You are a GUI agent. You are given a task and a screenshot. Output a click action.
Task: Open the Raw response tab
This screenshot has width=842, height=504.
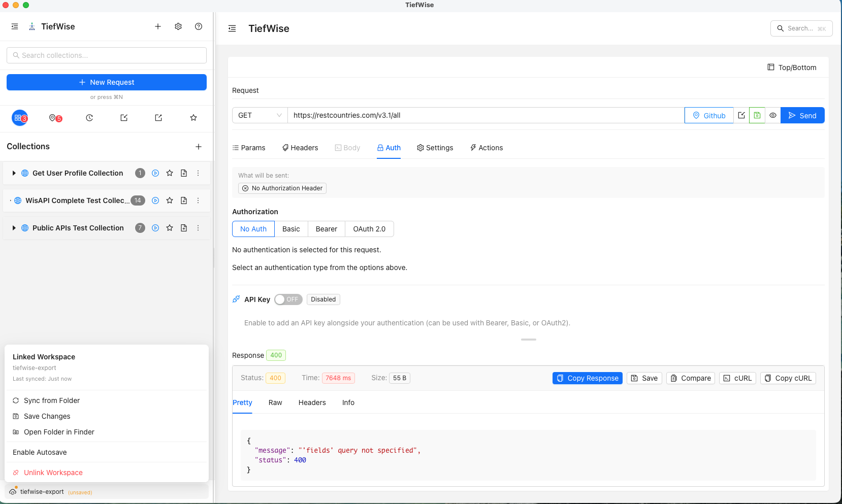(x=275, y=402)
